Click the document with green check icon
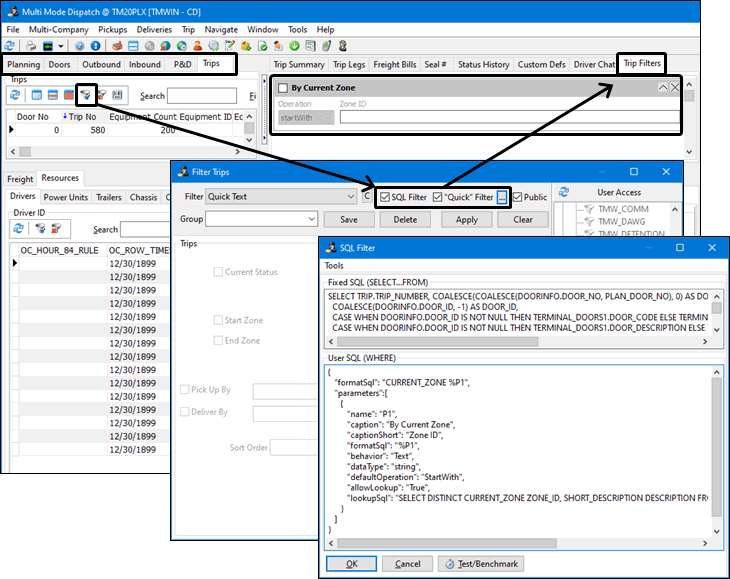The height and width of the screenshot is (579, 730). [x=262, y=46]
